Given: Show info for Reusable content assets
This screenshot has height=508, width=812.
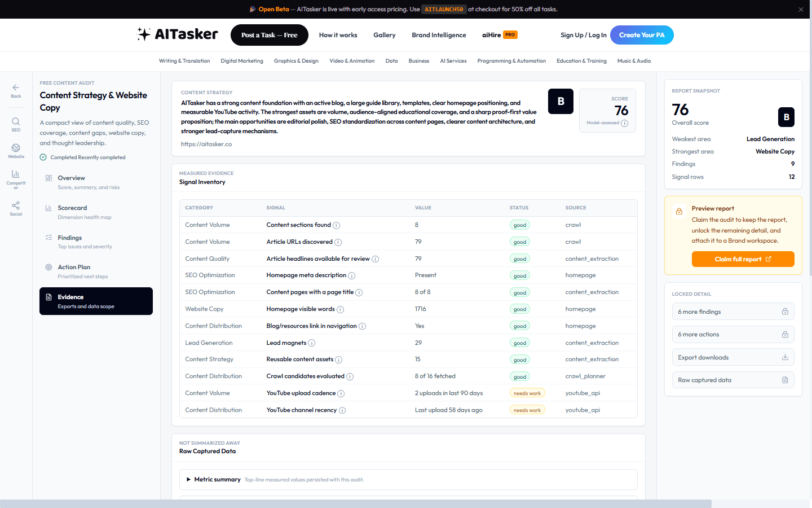Looking at the screenshot, I should pos(338,360).
